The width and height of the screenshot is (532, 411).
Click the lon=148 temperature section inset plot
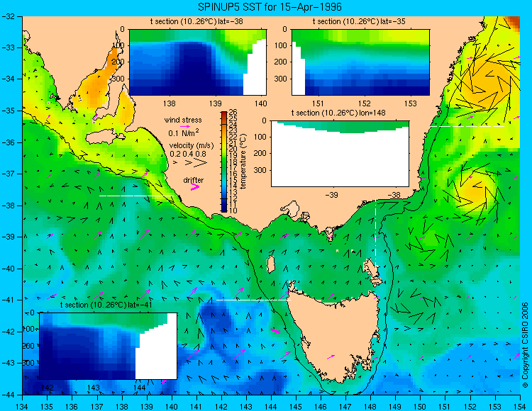click(x=340, y=154)
